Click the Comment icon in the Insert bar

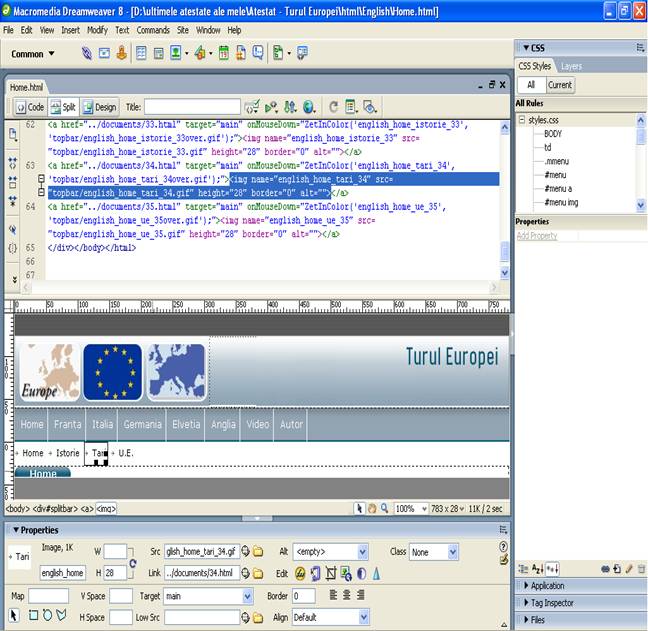pos(258,53)
